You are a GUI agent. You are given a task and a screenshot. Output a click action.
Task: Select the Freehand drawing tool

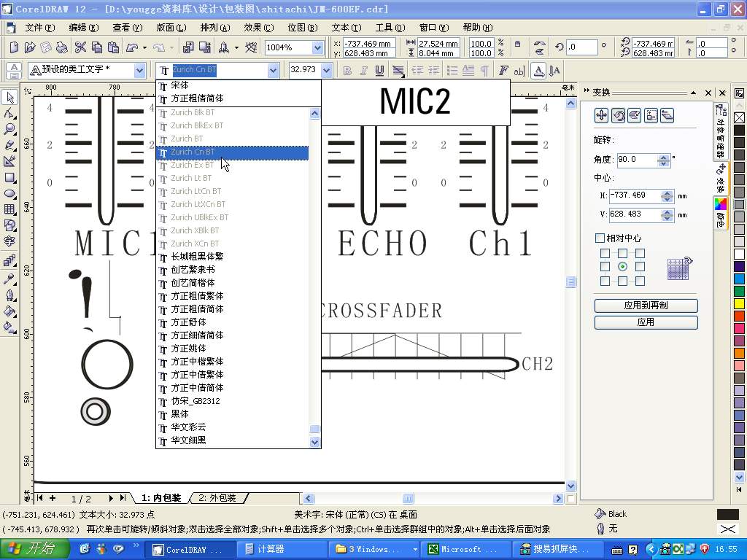tap(9, 145)
